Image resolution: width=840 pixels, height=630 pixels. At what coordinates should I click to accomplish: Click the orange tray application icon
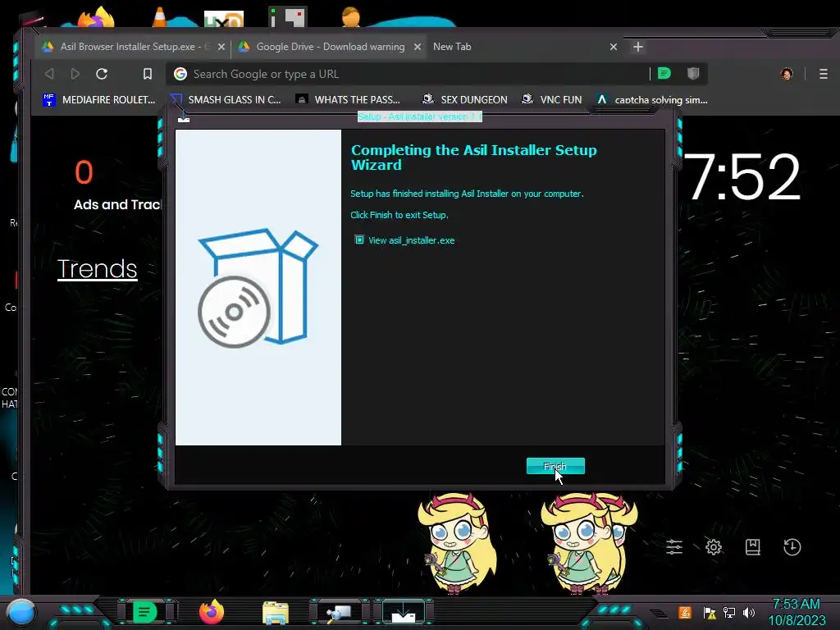tap(685, 612)
